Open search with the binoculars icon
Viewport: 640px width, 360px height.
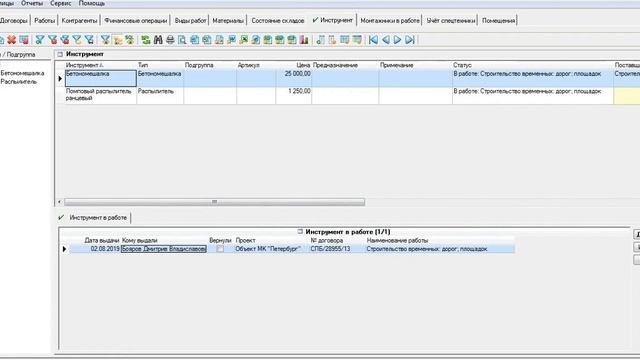point(158,40)
